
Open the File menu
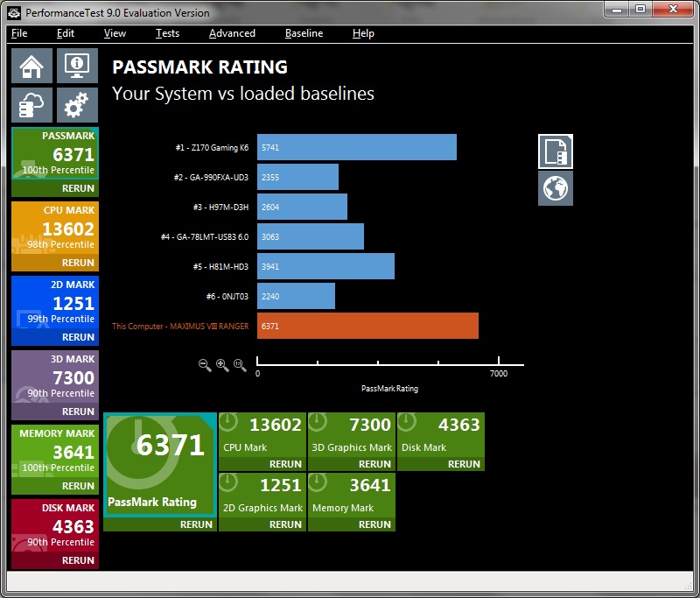tap(19, 33)
